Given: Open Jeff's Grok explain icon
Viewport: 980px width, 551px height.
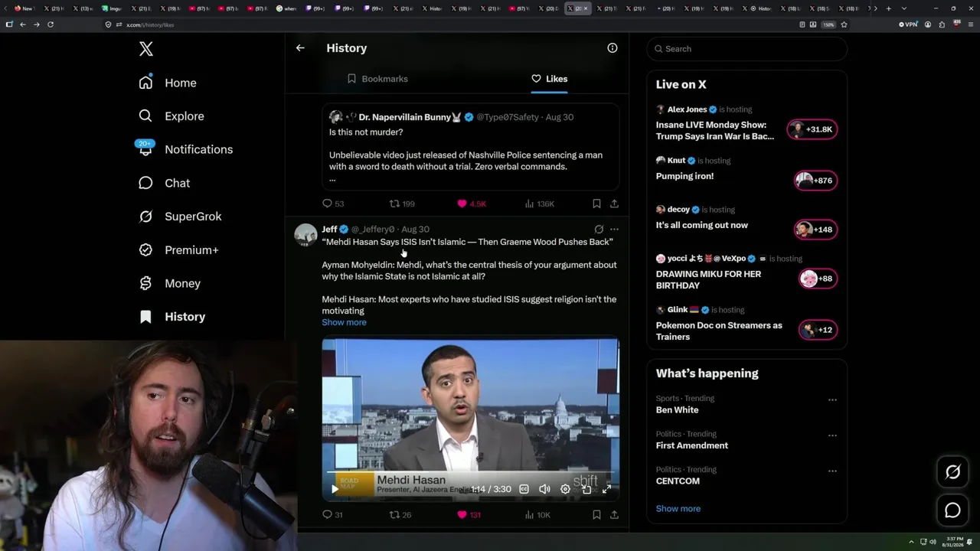Looking at the screenshot, I should (x=599, y=229).
